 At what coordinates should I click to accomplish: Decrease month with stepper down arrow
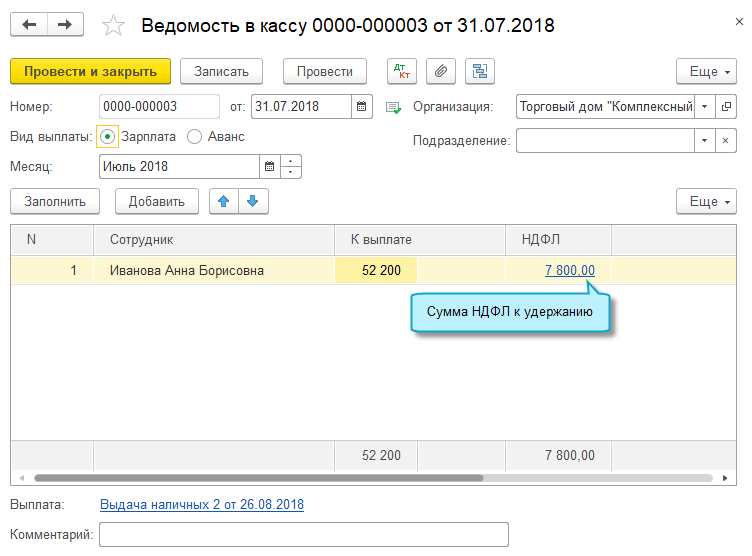[x=291, y=172]
